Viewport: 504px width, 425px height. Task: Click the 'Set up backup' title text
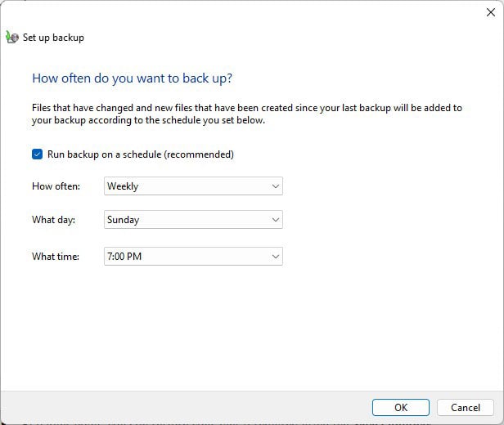tap(53, 38)
